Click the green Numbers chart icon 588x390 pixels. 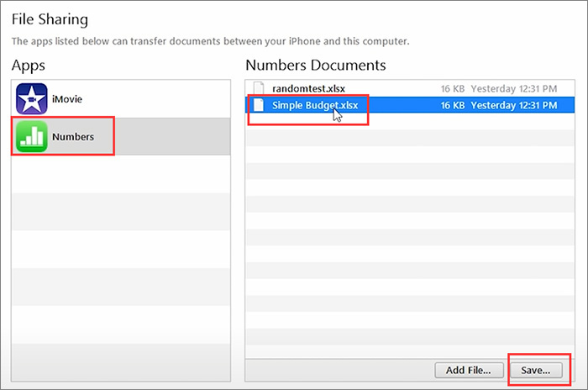coord(32,136)
